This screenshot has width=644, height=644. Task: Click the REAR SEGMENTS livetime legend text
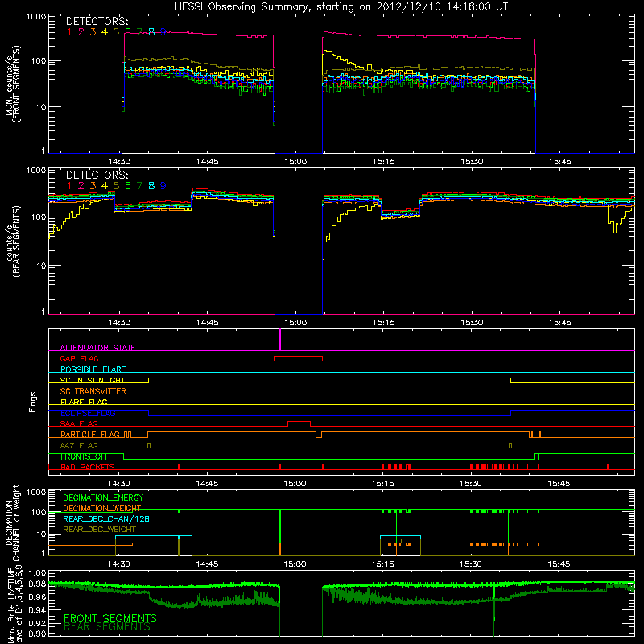tap(107, 627)
